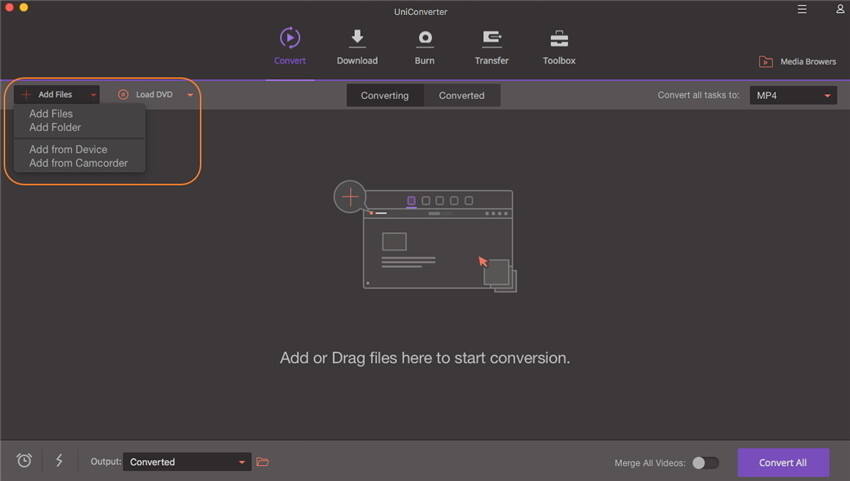The width and height of the screenshot is (850, 481).
Task: Open the output folder icon
Action: [x=262, y=461]
